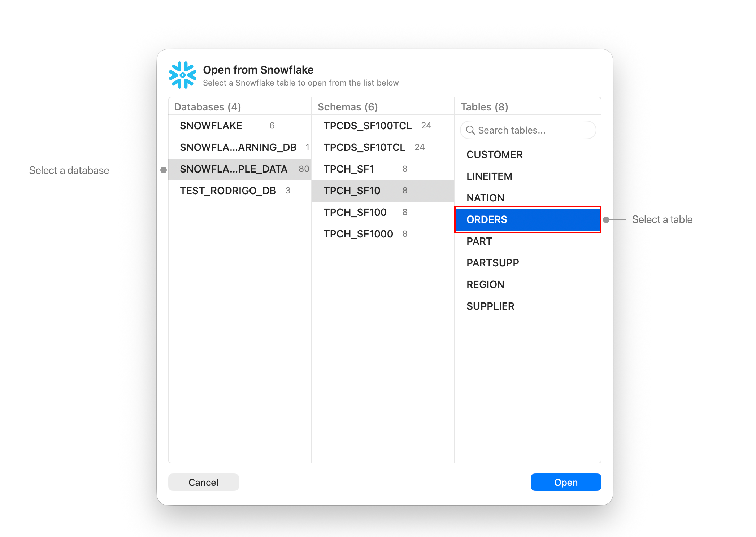756x537 pixels.
Task: Select the TEST_RODRIGO_DB database
Action: click(x=240, y=191)
